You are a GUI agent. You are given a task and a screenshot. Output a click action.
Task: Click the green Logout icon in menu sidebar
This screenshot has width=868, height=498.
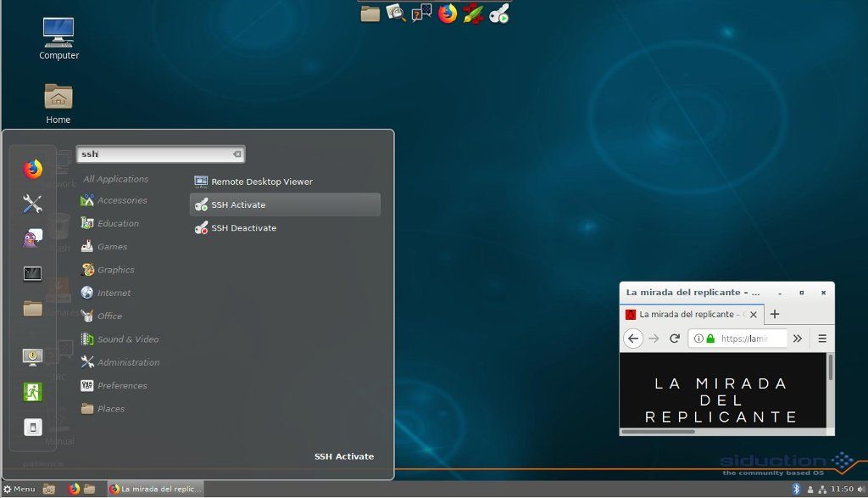(x=32, y=392)
